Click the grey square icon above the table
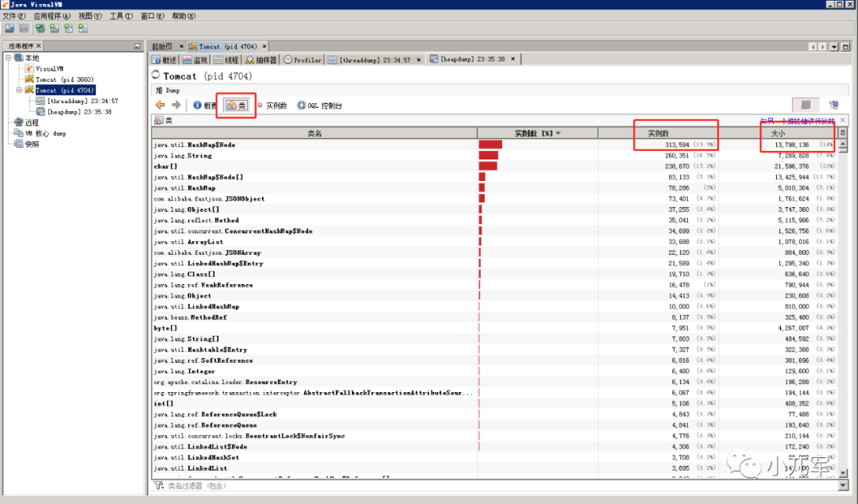 (806, 105)
